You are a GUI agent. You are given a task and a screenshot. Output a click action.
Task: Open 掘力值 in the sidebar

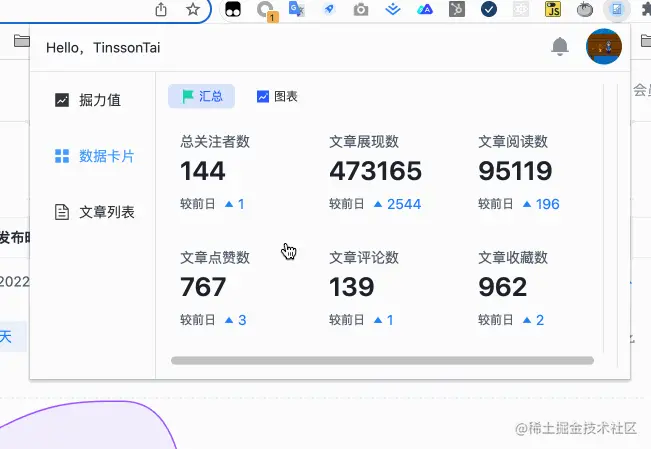[88, 100]
